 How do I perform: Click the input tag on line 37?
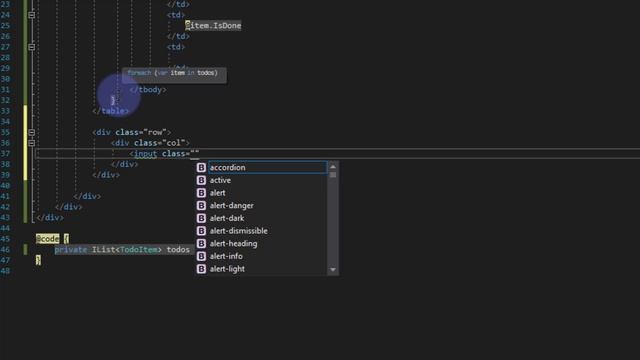[145, 154]
